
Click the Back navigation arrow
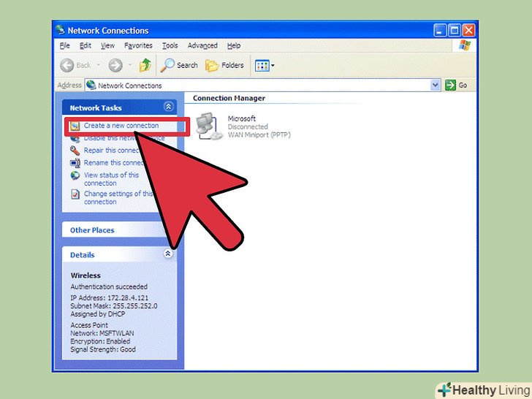pyautogui.click(x=66, y=65)
